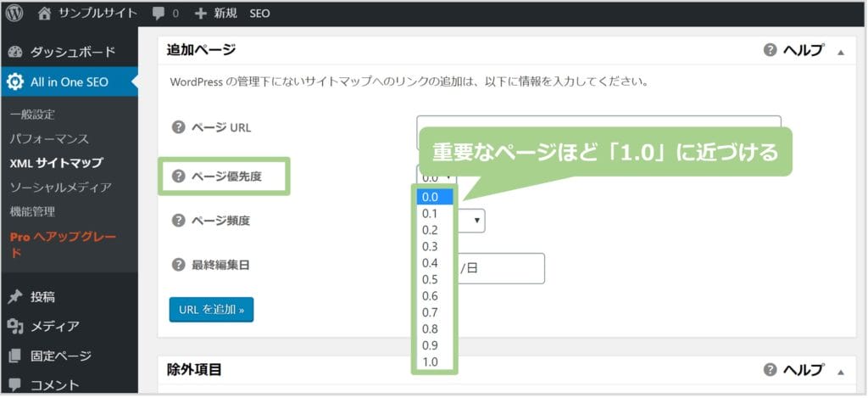The width and height of the screenshot is (868, 398).
Task: Click the 固定ページ pages icon
Action: pyautogui.click(x=15, y=356)
